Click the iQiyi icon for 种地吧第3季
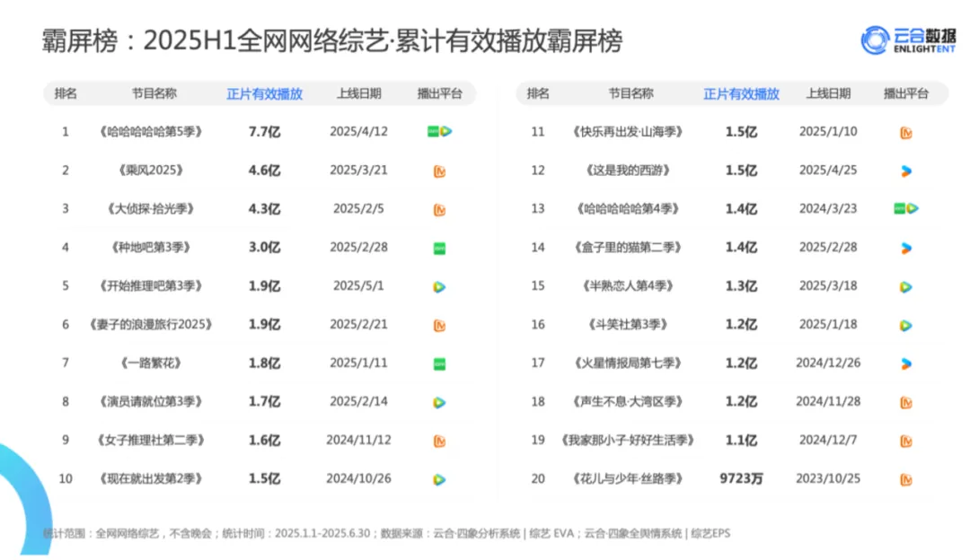Screen dimensions: 970x560 click(x=437, y=248)
